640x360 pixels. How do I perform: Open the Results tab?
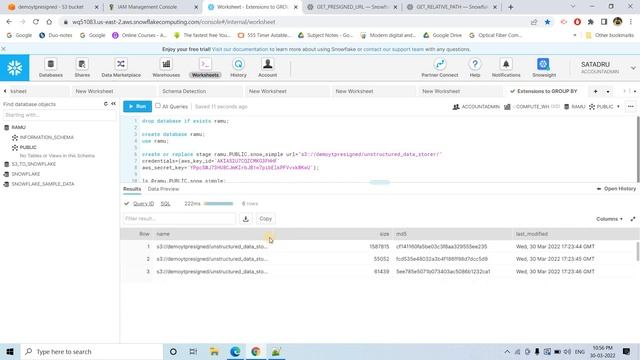pyautogui.click(x=132, y=189)
